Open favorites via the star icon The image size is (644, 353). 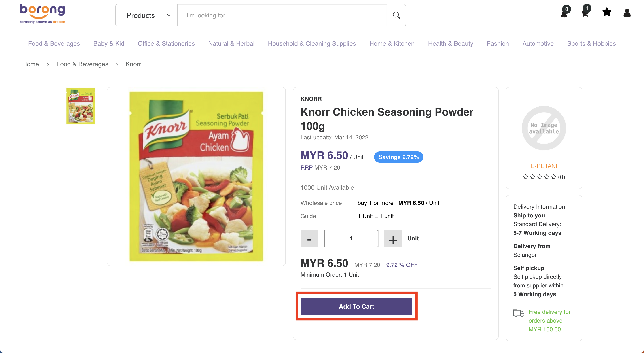607,12
